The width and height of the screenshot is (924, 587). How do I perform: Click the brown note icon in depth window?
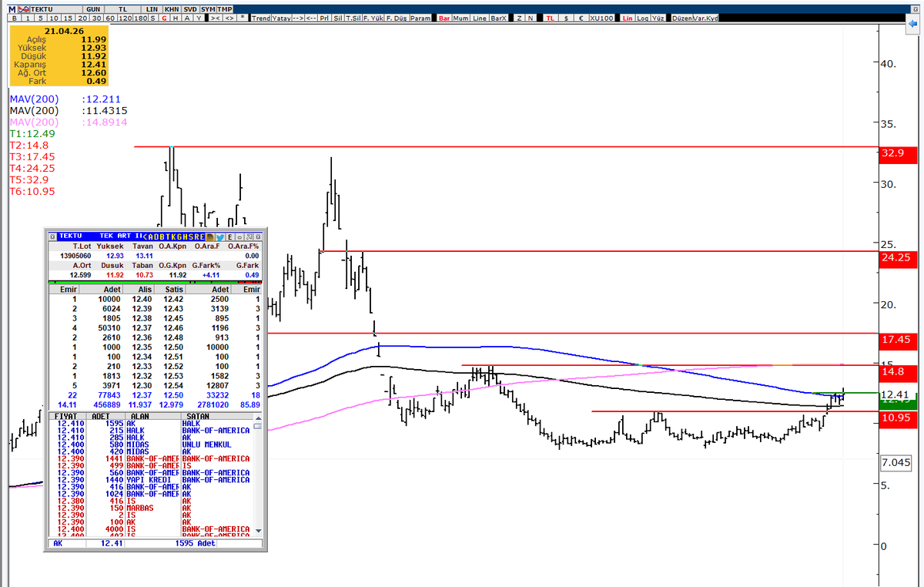(x=210, y=236)
